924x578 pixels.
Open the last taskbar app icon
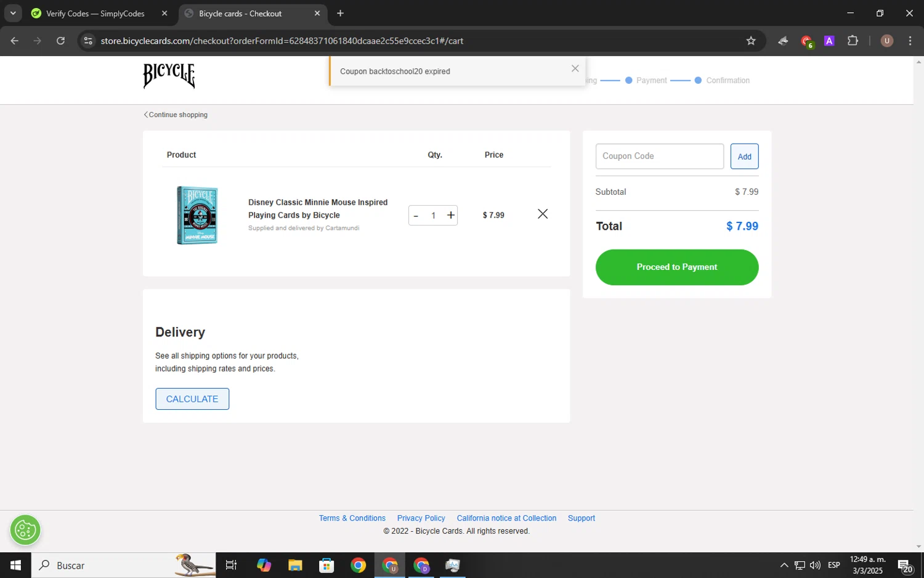(453, 565)
